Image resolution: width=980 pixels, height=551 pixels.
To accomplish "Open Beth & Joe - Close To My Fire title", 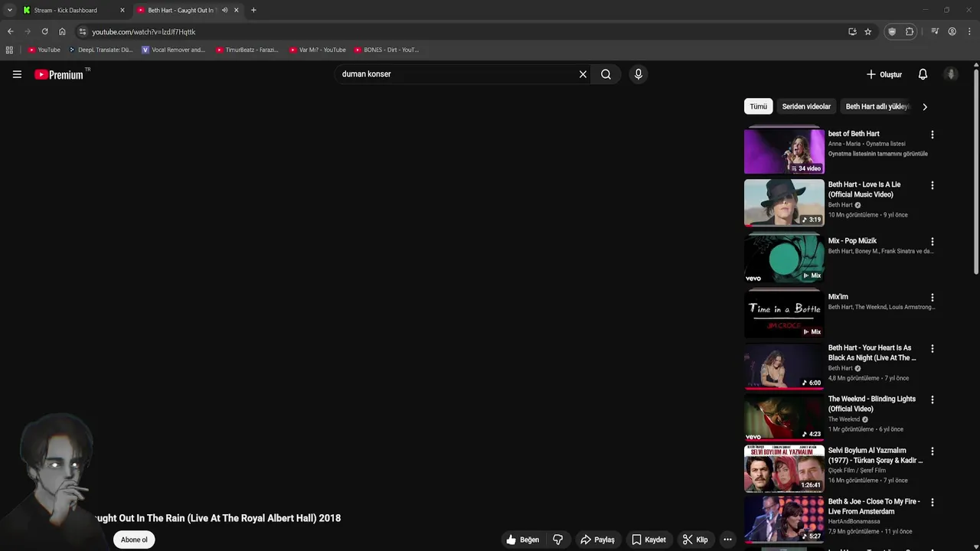I will click(x=874, y=507).
